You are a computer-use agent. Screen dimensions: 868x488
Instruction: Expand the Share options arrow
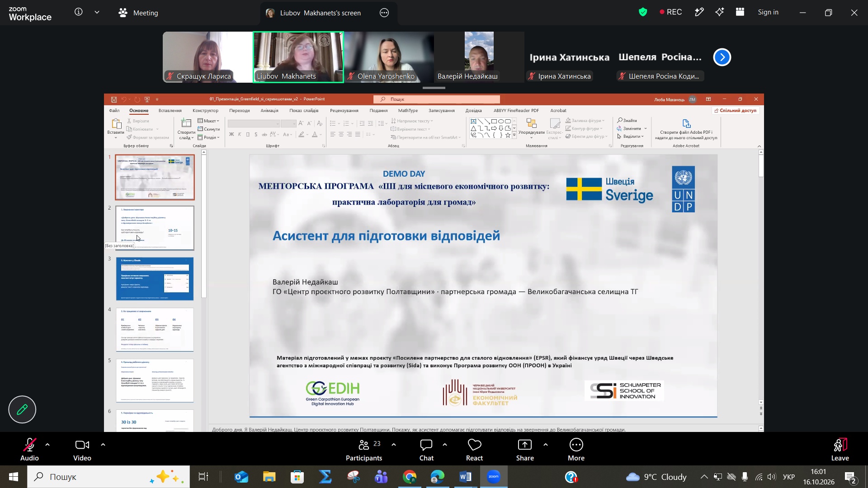pos(546,445)
